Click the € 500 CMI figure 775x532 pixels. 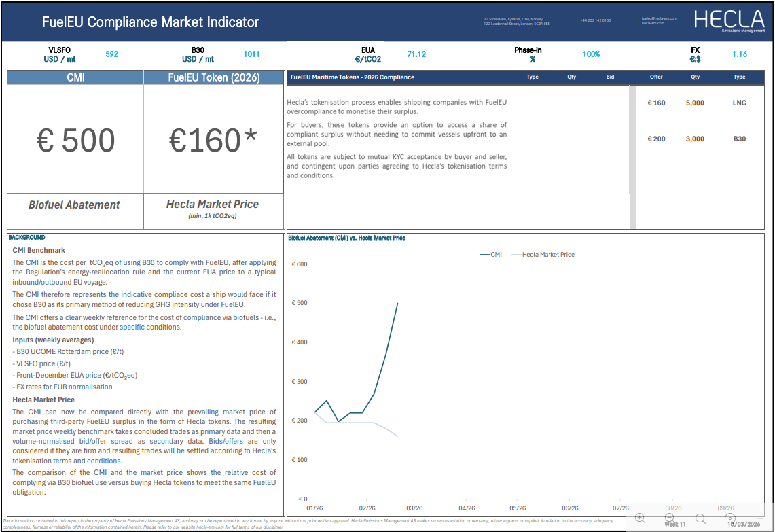(x=75, y=141)
